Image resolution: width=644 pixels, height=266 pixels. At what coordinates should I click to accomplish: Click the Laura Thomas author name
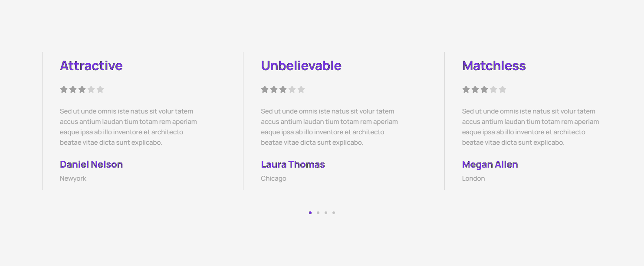click(293, 165)
